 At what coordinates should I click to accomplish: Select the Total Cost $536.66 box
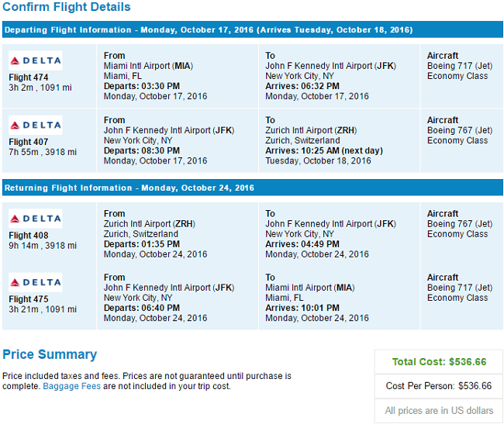[439, 362]
